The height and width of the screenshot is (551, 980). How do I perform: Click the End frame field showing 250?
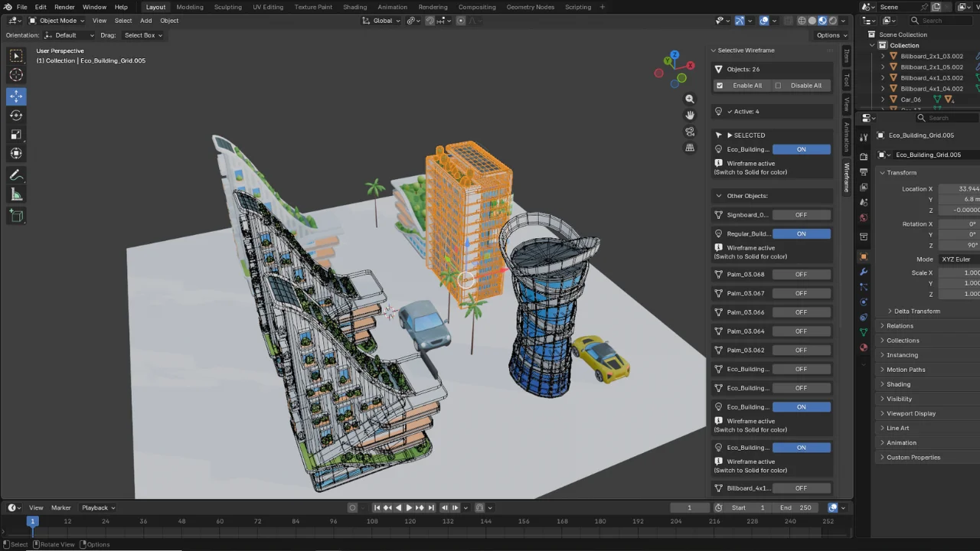pyautogui.click(x=796, y=507)
